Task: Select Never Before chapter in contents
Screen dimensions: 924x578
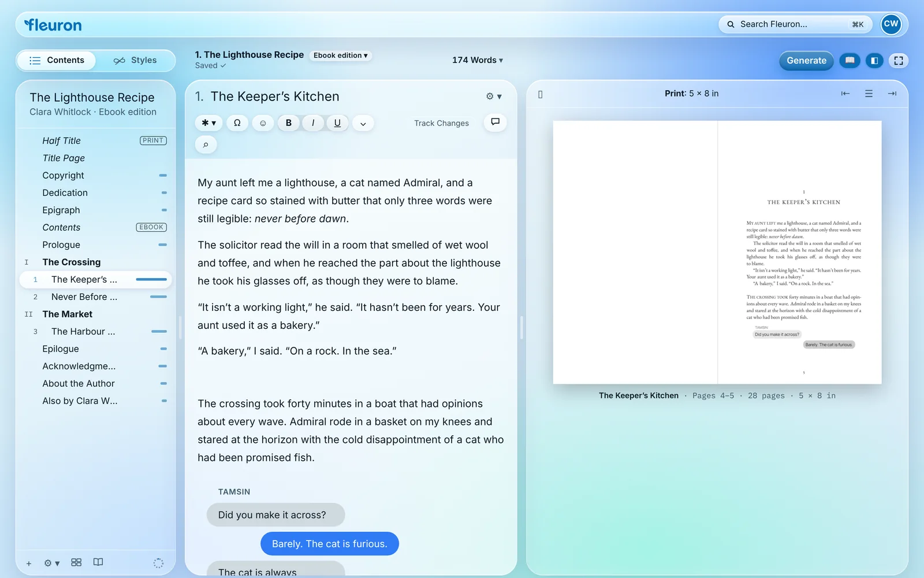Action: click(96, 297)
